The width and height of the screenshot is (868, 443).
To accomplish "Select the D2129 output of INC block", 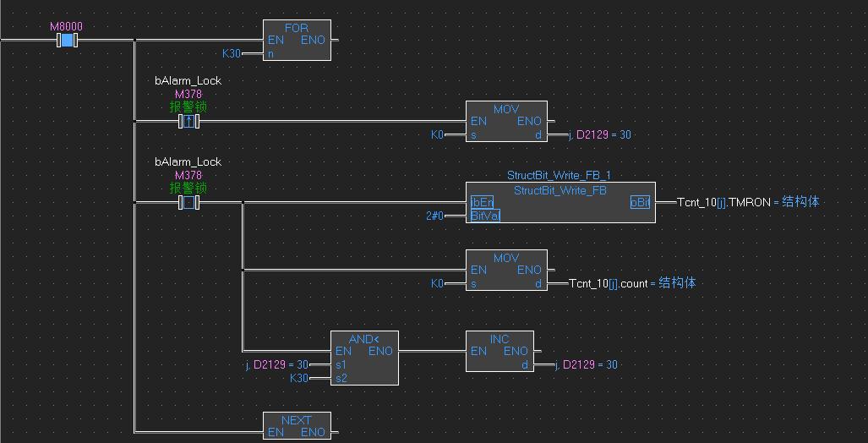I will coord(587,364).
